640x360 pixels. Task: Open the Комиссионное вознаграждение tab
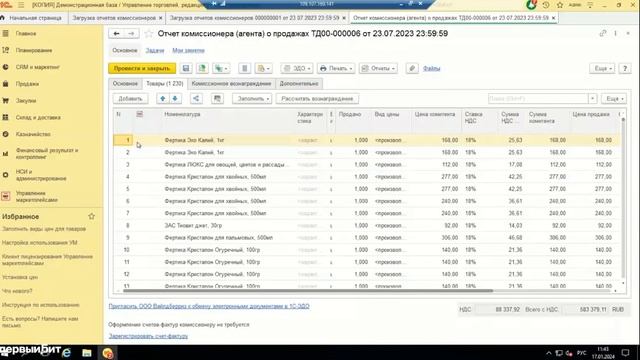(x=231, y=84)
